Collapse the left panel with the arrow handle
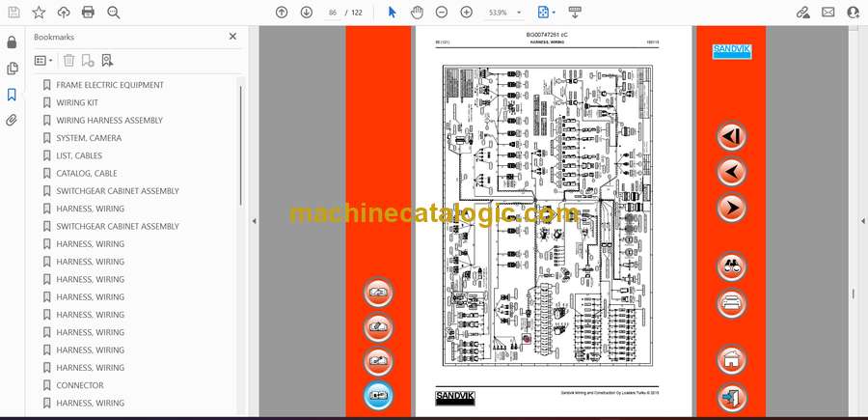 click(254, 221)
